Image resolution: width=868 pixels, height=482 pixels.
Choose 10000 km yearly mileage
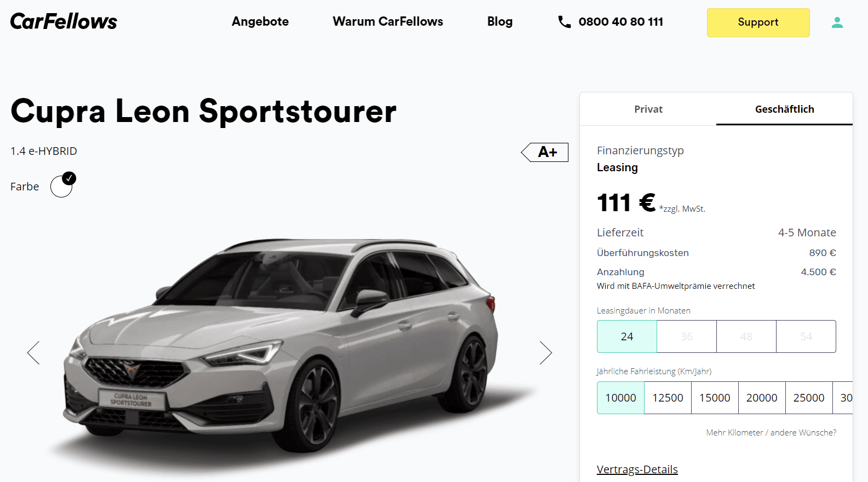[x=620, y=398]
